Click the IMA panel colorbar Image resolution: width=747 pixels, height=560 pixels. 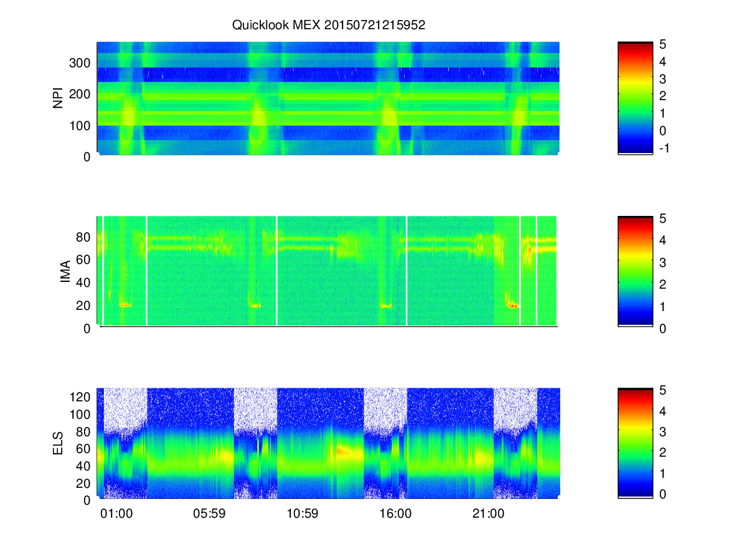coord(635,271)
